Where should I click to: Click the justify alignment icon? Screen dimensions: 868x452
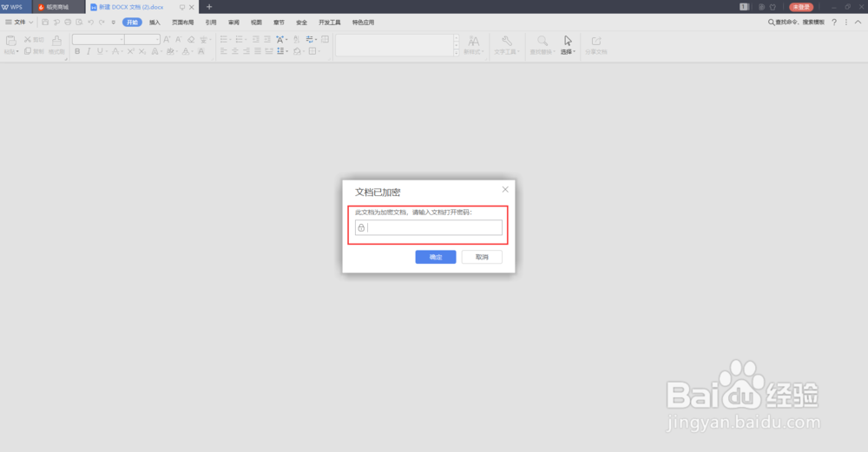tap(258, 51)
